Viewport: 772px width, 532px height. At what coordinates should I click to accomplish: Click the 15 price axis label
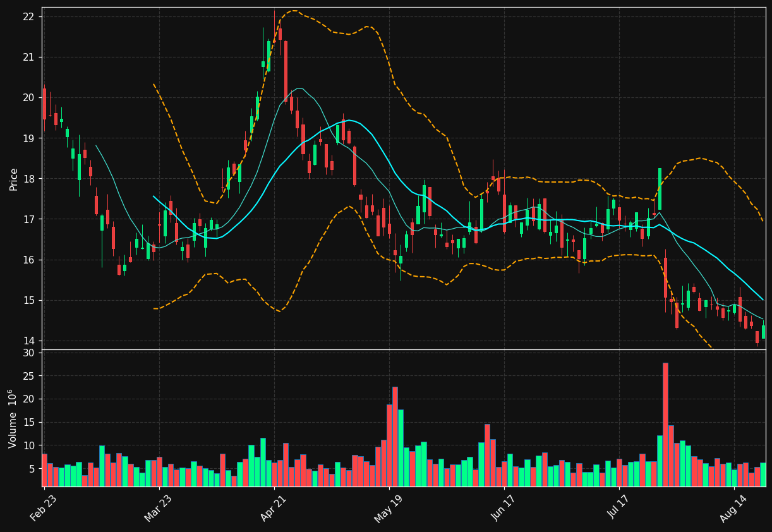point(28,301)
